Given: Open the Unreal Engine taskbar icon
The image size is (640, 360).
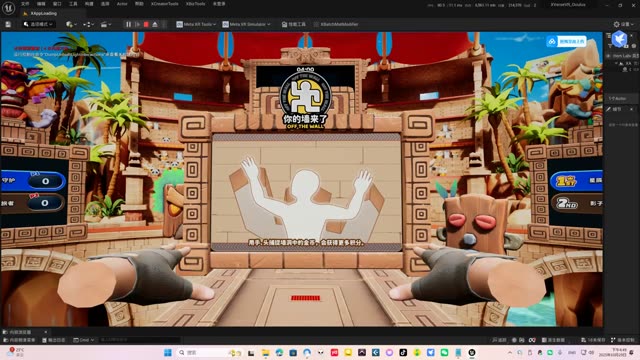Looking at the screenshot, I should point(471,353).
